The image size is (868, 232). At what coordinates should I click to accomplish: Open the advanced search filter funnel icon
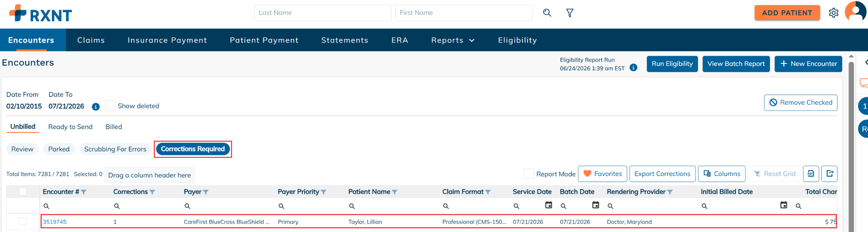[x=570, y=13]
